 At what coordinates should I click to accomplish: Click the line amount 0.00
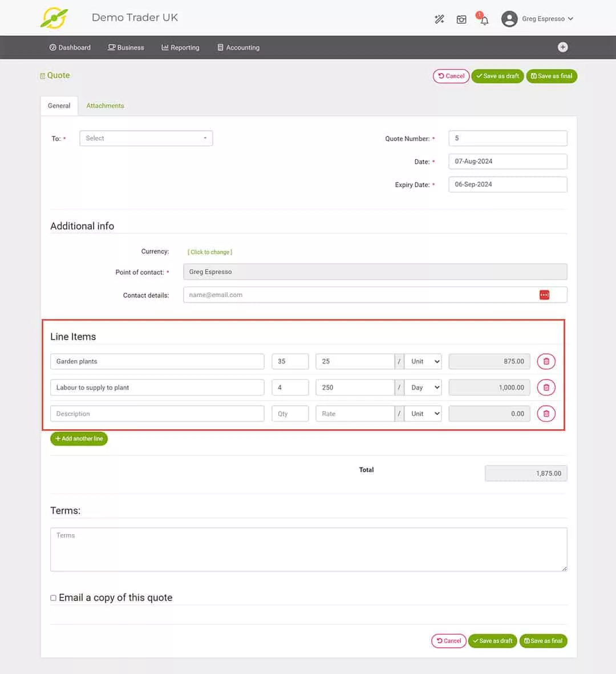(489, 414)
